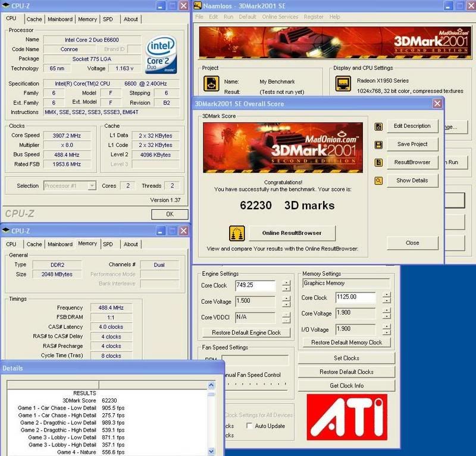Adjust the I/O Voltage stepper
Viewport: 476px width, 456px height.
pos(386,329)
